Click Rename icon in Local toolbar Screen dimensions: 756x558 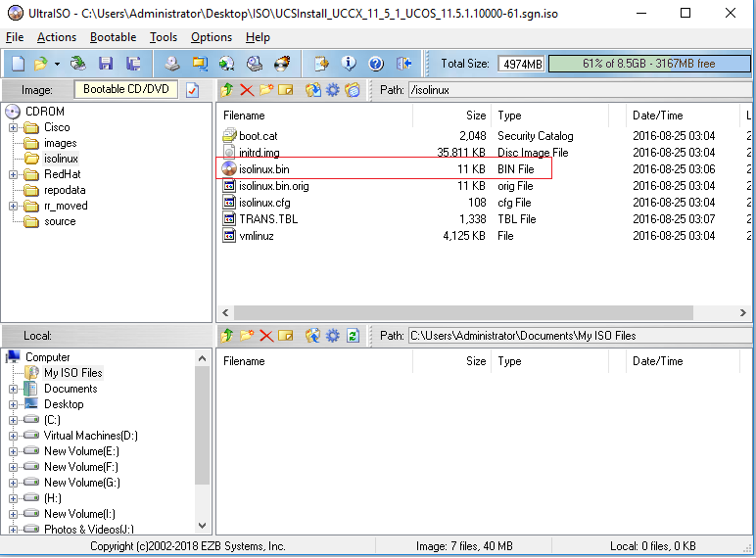[285, 336]
